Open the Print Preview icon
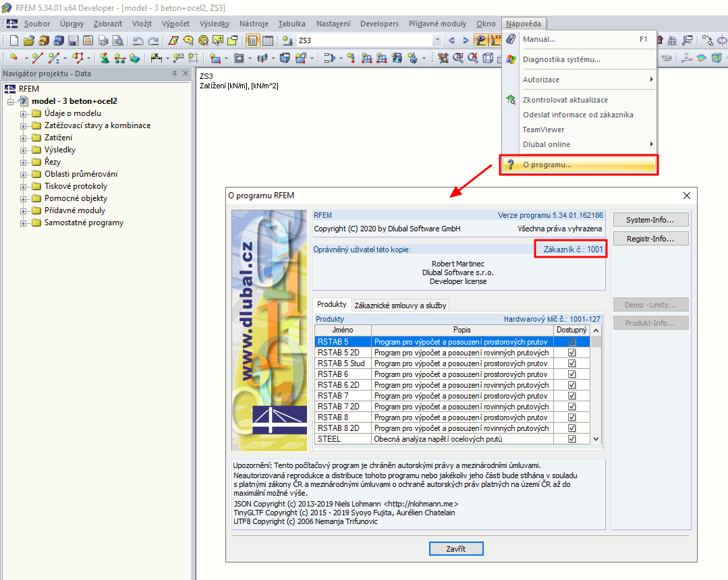Viewport: 728px width, 580px height. 119,40
